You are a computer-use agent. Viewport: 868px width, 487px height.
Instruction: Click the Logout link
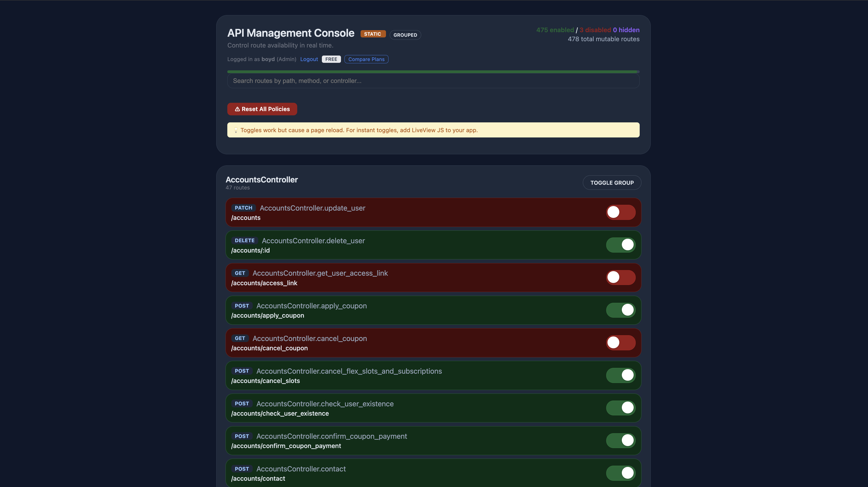click(309, 59)
